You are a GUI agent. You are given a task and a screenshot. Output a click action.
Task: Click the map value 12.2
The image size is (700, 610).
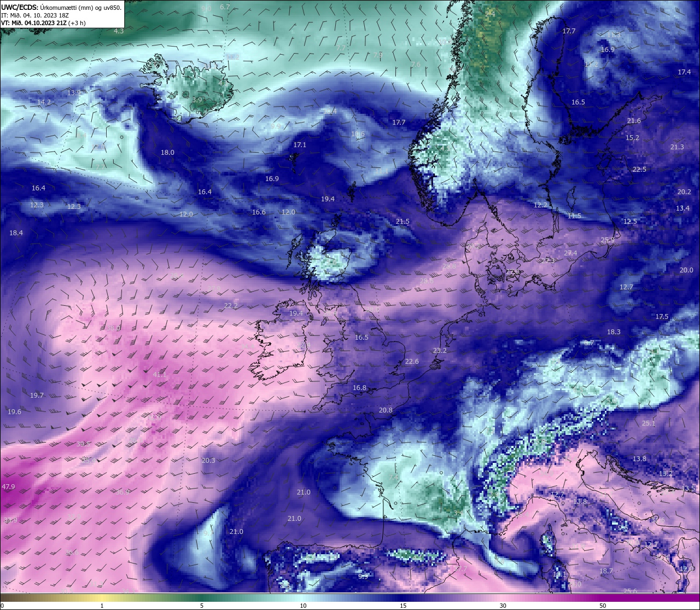540,205
